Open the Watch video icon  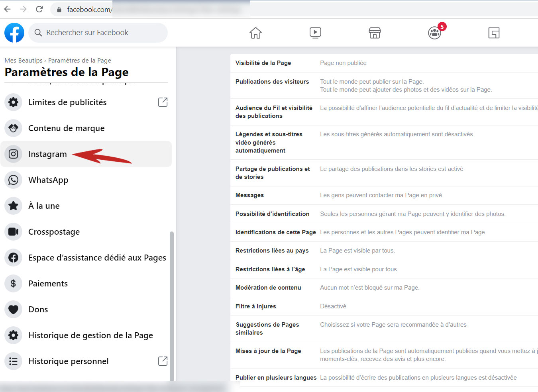[x=315, y=33]
